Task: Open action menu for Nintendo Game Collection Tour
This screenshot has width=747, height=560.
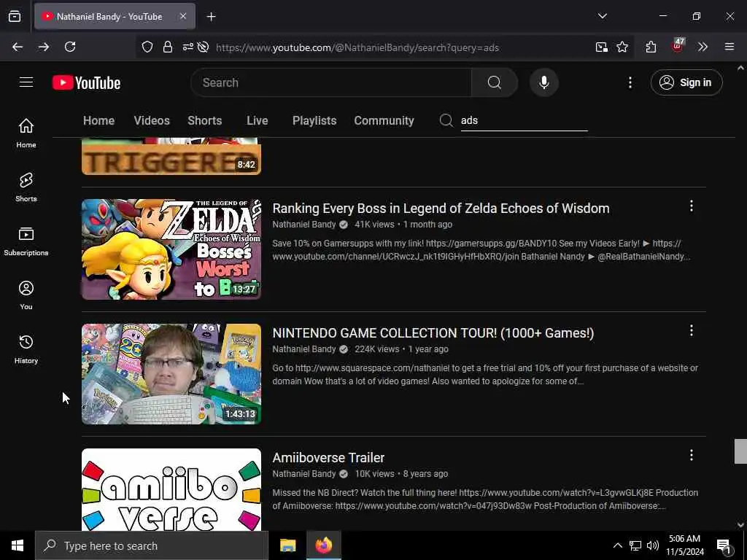Action: (x=691, y=330)
